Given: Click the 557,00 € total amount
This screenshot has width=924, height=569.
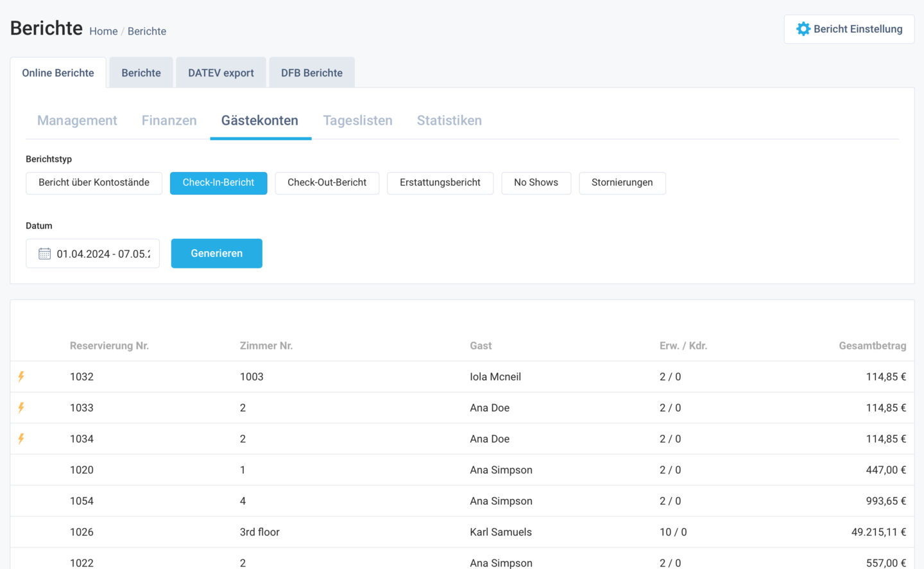Looking at the screenshot, I should pyautogui.click(x=886, y=563).
